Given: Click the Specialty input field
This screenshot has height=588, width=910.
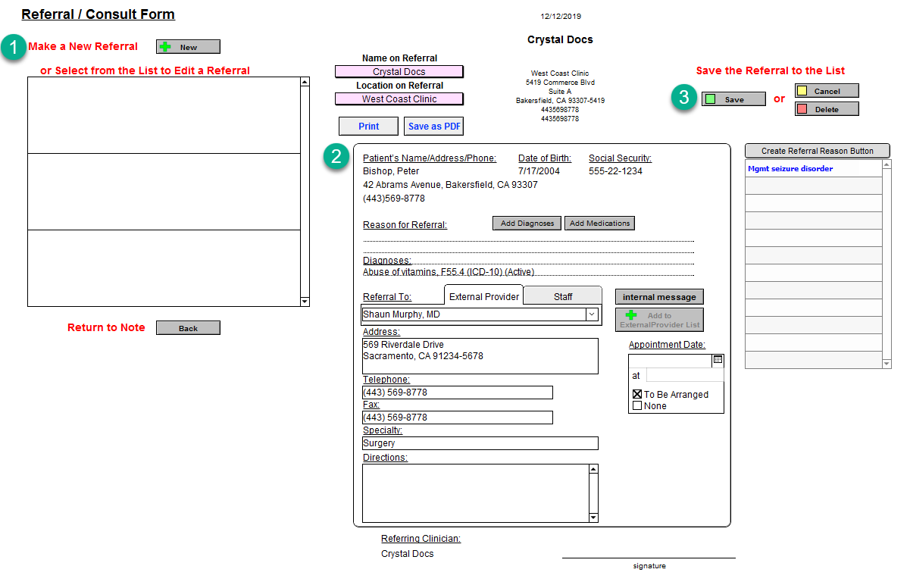Looking at the screenshot, I should pos(480,443).
